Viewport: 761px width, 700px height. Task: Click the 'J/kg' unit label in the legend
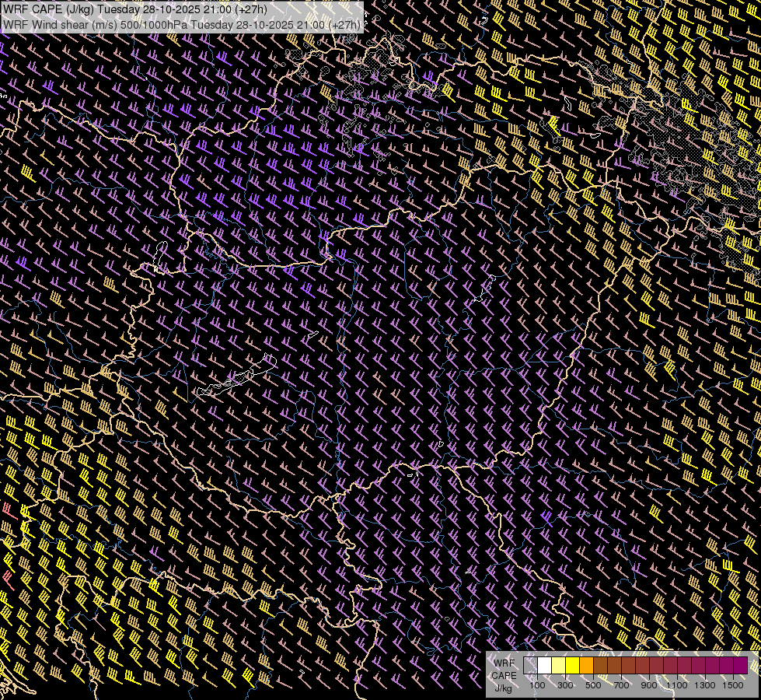pos(503,688)
